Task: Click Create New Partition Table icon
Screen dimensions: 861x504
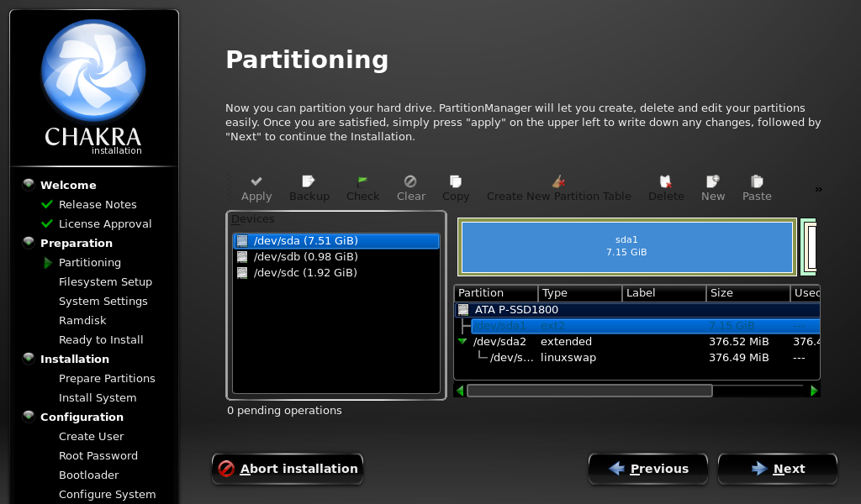Action: pyautogui.click(x=558, y=181)
